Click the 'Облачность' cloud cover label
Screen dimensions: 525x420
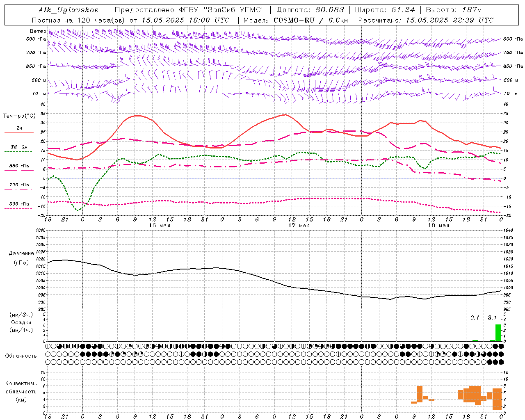(21, 356)
